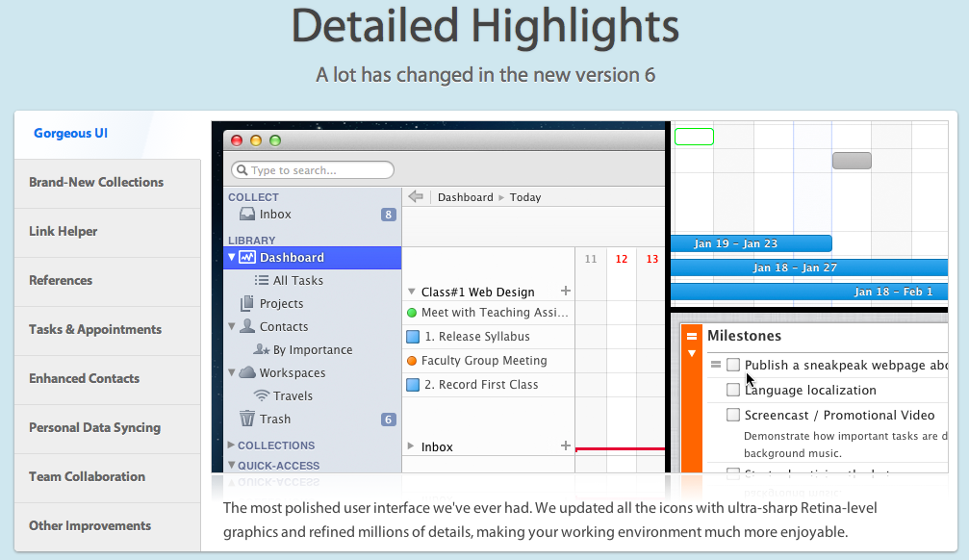The image size is (969, 560).
Task: Click the plus icon next to Class#1 Web Design
Action: 566,291
